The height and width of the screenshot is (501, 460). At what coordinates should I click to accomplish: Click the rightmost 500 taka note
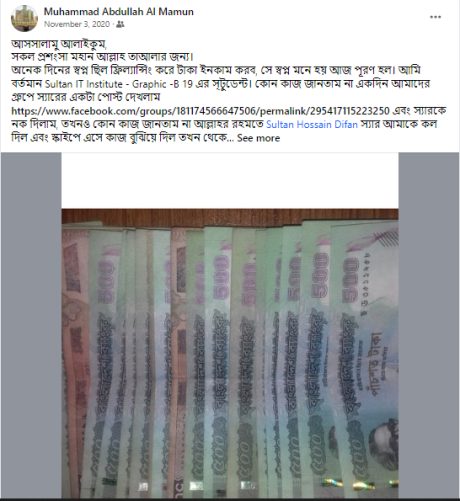[x=365, y=360]
